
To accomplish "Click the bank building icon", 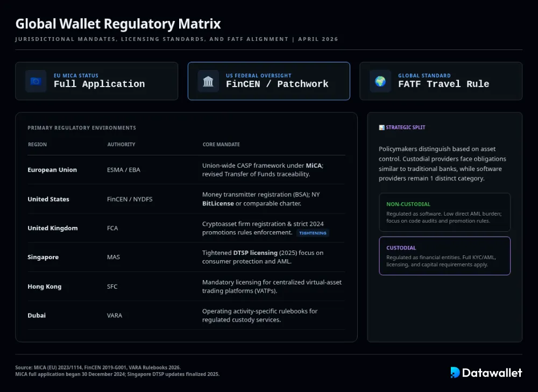I will click(208, 81).
